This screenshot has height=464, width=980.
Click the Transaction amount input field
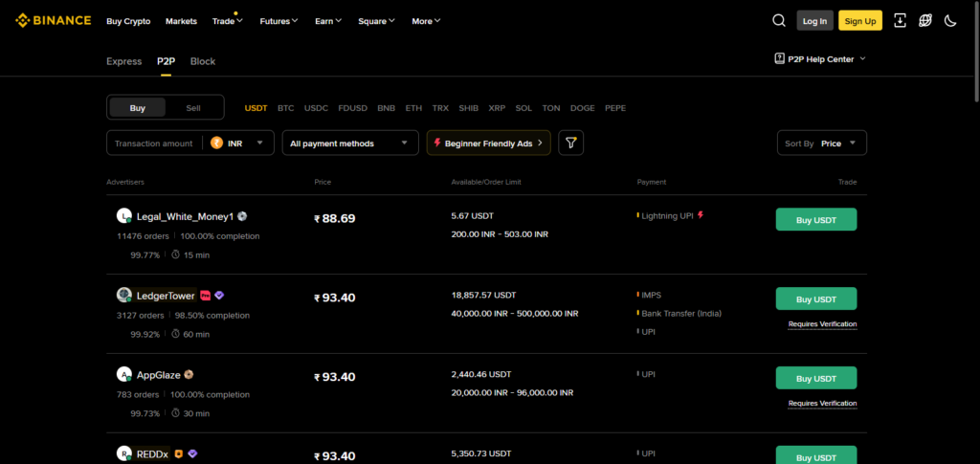tap(154, 143)
